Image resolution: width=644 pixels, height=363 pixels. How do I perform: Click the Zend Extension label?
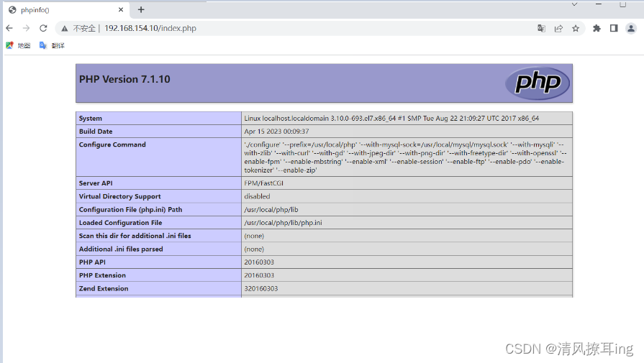tap(104, 288)
